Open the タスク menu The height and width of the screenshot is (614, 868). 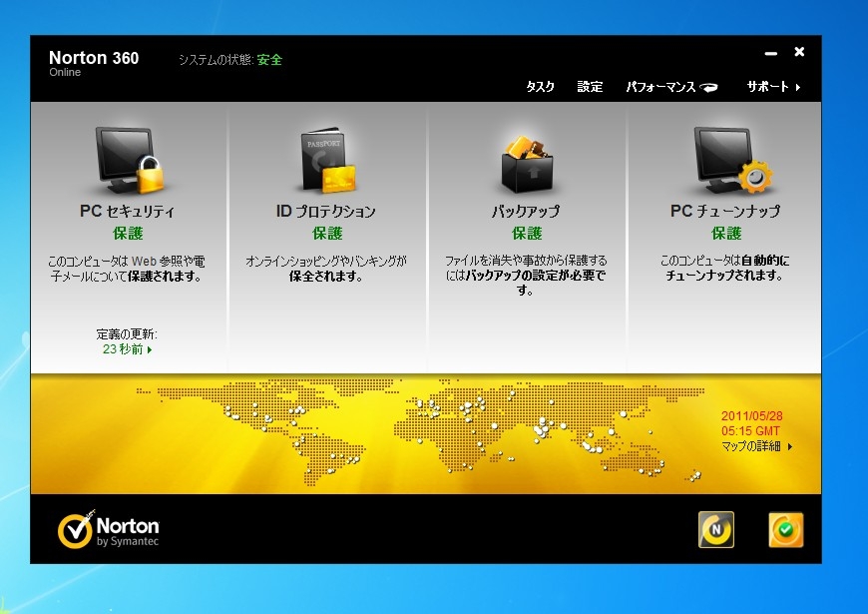[x=540, y=87]
